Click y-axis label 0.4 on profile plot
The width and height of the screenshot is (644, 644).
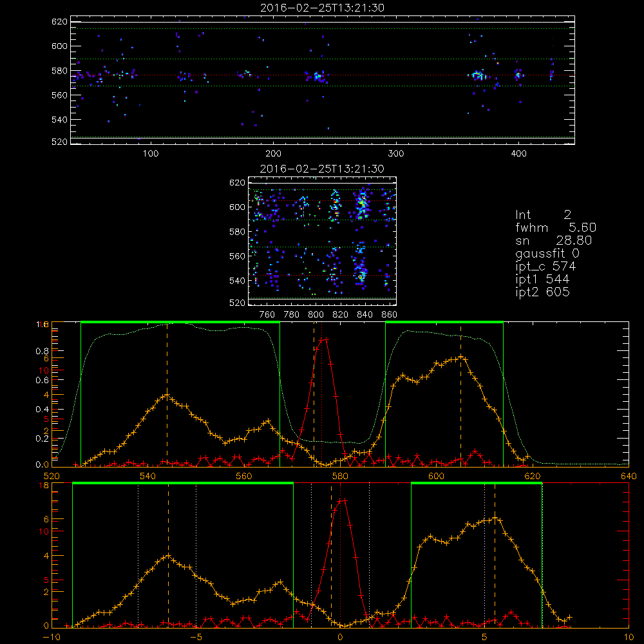click(x=43, y=410)
